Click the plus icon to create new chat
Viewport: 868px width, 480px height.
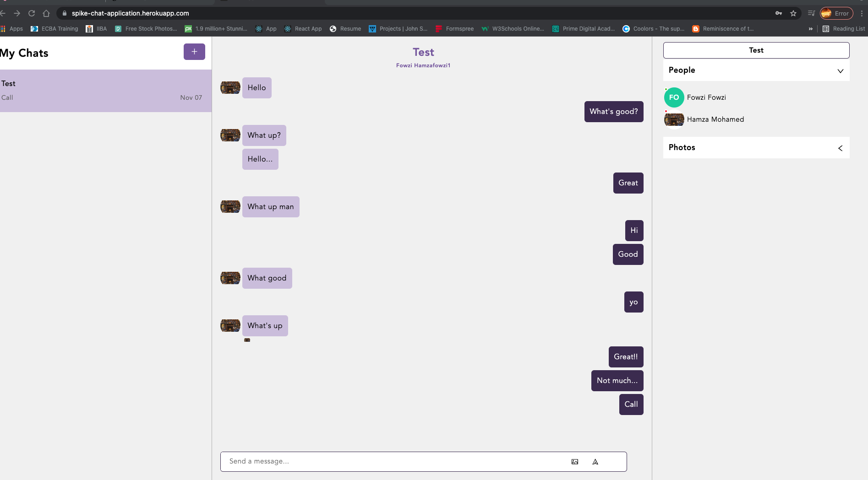click(194, 52)
